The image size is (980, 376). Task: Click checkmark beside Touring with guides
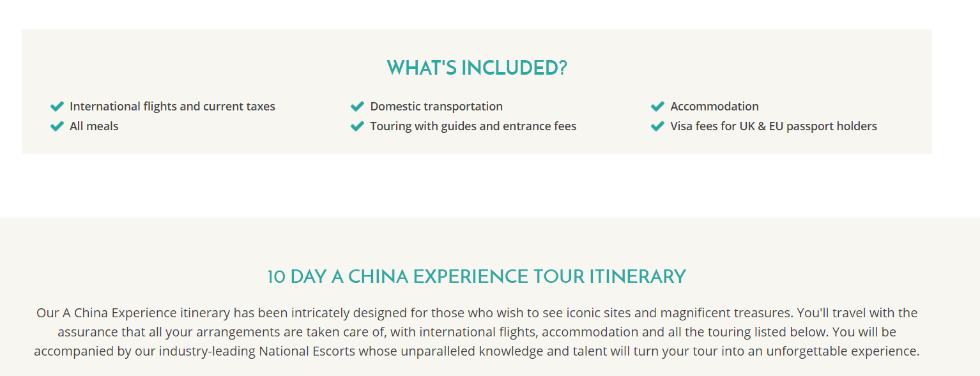click(x=357, y=126)
